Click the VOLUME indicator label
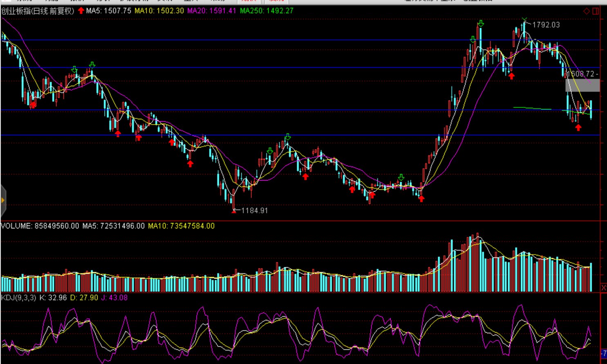Image resolution: width=607 pixels, height=364 pixels. [x=40, y=226]
